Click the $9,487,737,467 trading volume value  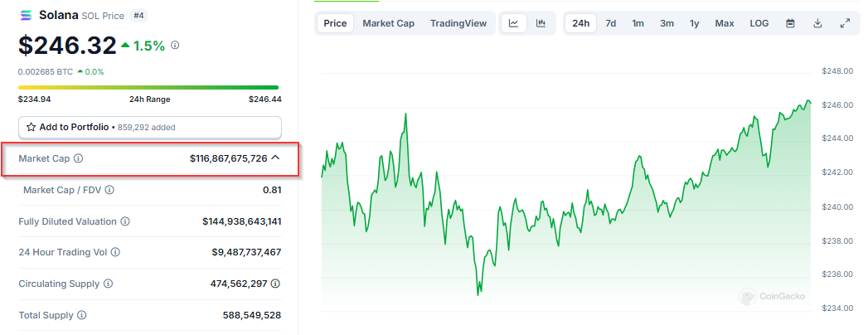coord(247,253)
